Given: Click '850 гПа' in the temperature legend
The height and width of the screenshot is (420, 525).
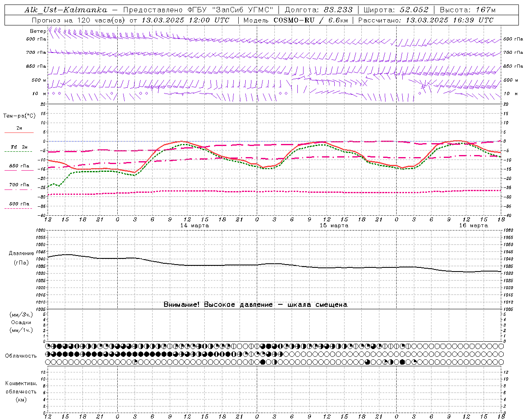Looking at the screenshot, I should (19, 166).
